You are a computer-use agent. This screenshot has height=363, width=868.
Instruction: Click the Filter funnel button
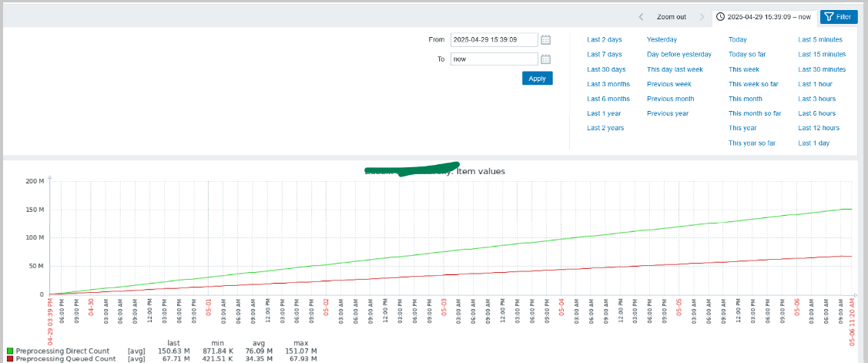click(x=839, y=17)
